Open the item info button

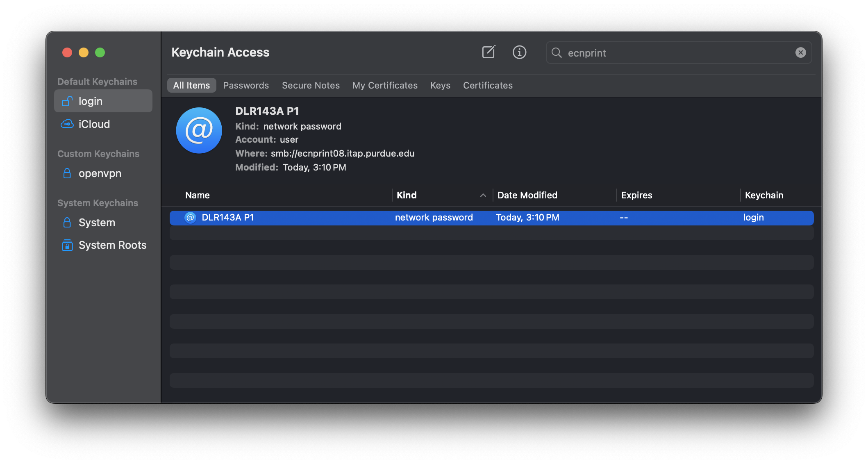(x=519, y=52)
